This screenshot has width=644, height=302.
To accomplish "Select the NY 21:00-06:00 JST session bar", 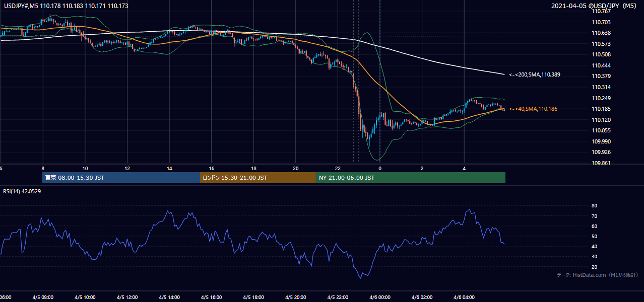I will click(411, 178).
